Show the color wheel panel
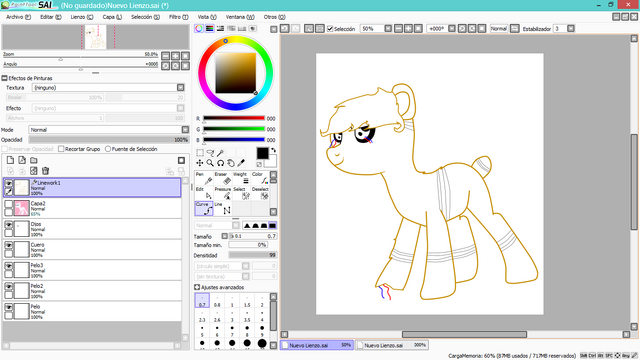This screenshot has height=360, width=640. pyautogui.click(x=199, y=29)
